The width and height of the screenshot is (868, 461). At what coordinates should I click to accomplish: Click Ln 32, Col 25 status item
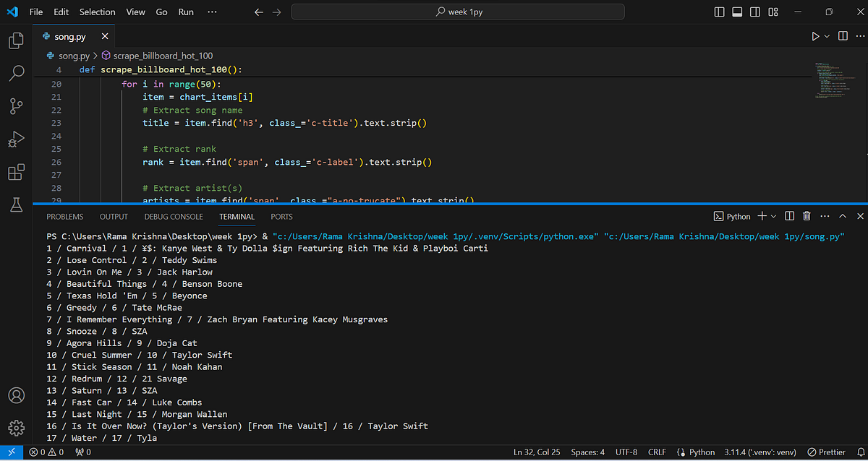tap(537, 452)
